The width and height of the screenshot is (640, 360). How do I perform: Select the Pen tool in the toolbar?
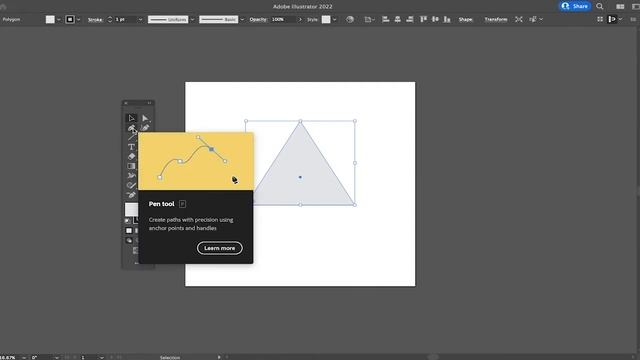tap(131, 128)
